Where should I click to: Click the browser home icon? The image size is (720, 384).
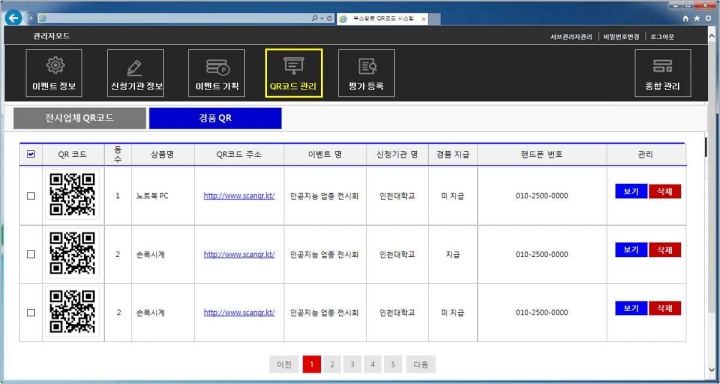686,18
